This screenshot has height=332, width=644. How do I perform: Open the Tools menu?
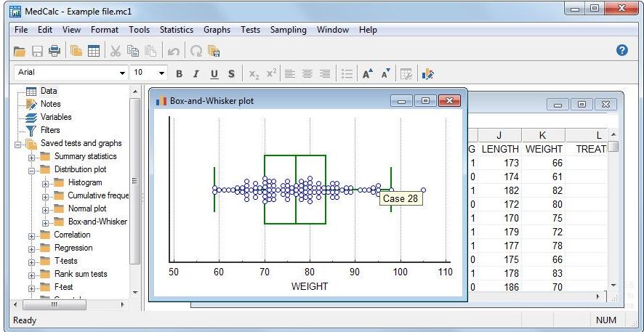pyautogui.click(x=139, y=30)
